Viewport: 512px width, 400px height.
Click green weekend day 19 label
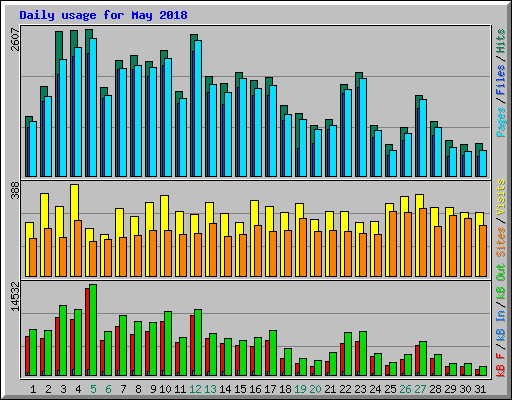click(x=300, y=389)
